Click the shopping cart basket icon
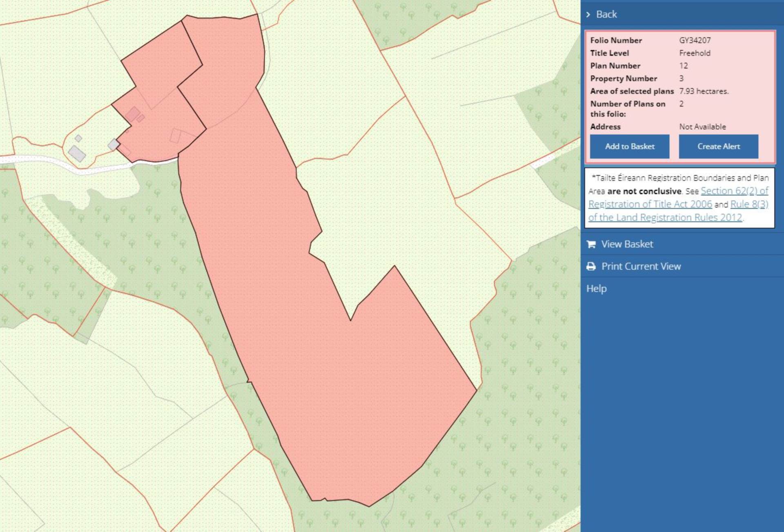The height and width of the screenshot is (532, 784). click(x=591, y=244)
